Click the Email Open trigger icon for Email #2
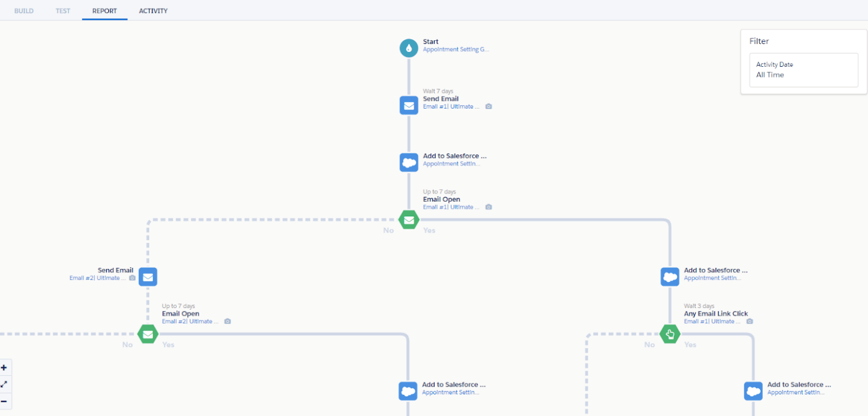Image resolution: width=868 pixels, height=416 pixels. (x=147, y=334)
